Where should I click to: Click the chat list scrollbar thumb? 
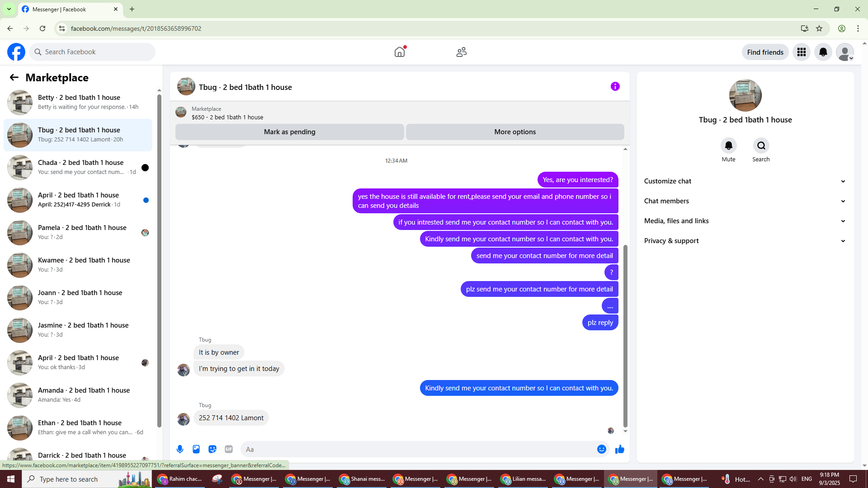159,260
